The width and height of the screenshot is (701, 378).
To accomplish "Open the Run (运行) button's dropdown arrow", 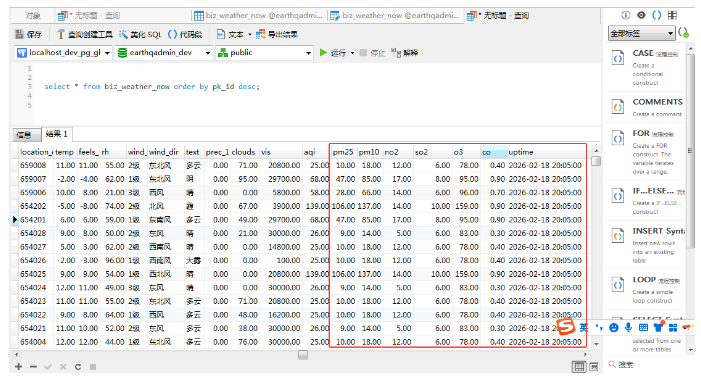I will [x=352, y=53].
